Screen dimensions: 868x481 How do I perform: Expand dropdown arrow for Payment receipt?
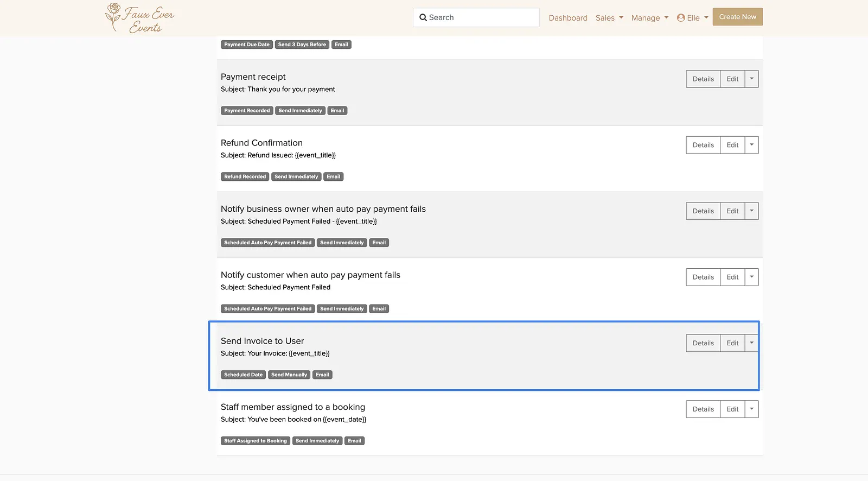click(x=751, y=79)
